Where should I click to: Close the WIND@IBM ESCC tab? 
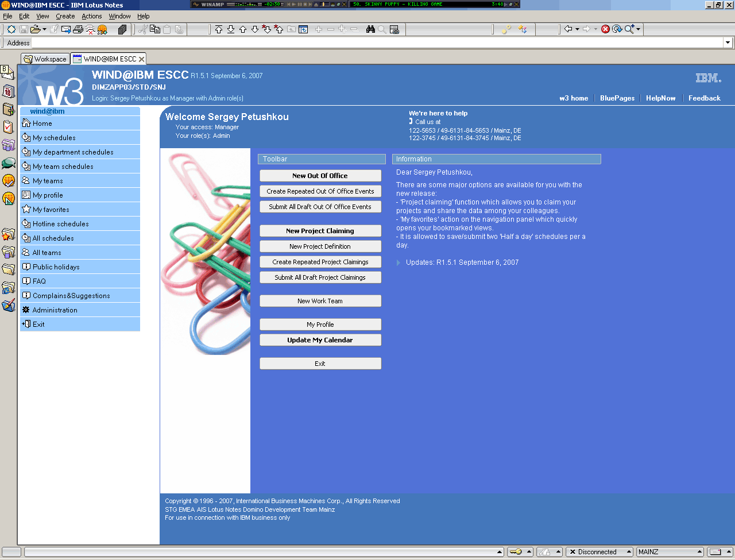tap(141, 59)
